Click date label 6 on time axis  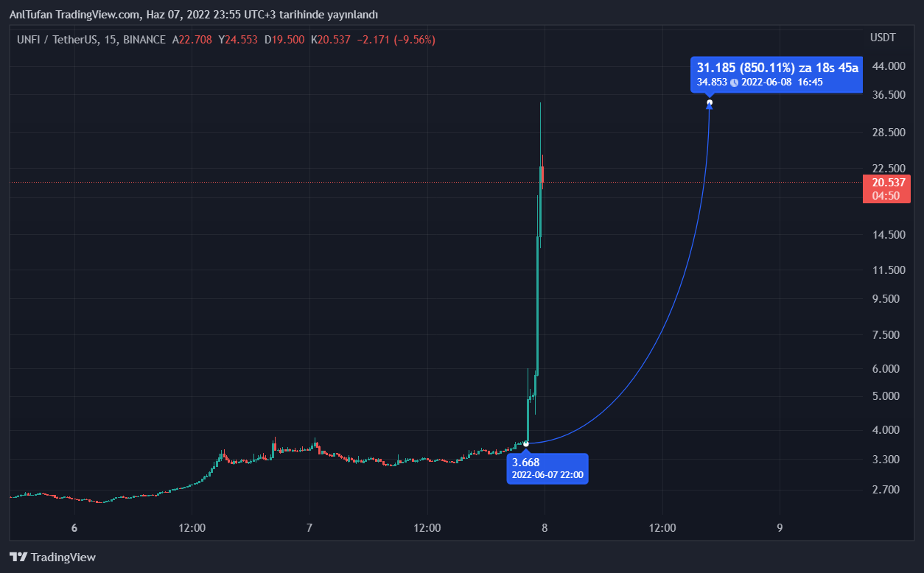74,528
